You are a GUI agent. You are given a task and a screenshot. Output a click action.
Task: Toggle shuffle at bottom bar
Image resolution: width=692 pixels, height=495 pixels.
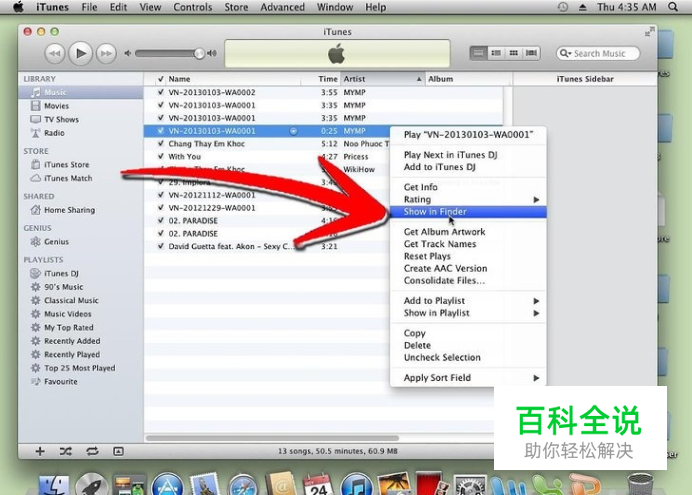pyautogui.click(x=66, y=451)
